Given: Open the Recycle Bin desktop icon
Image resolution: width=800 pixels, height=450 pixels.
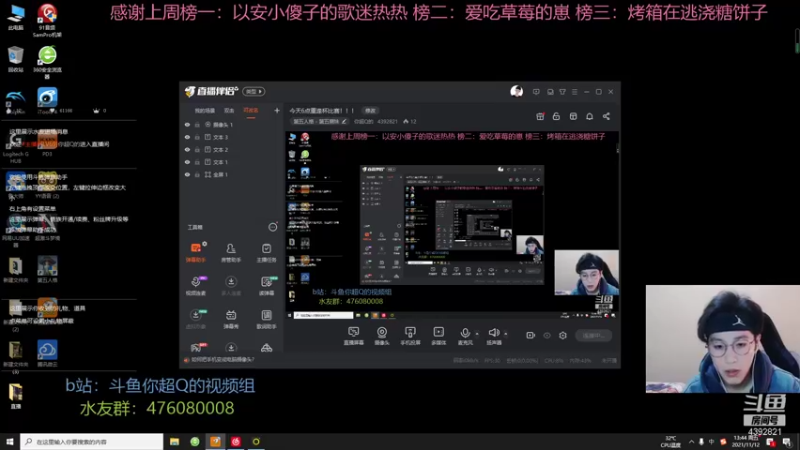Looking at the screenshot, I should click(15, 59).
